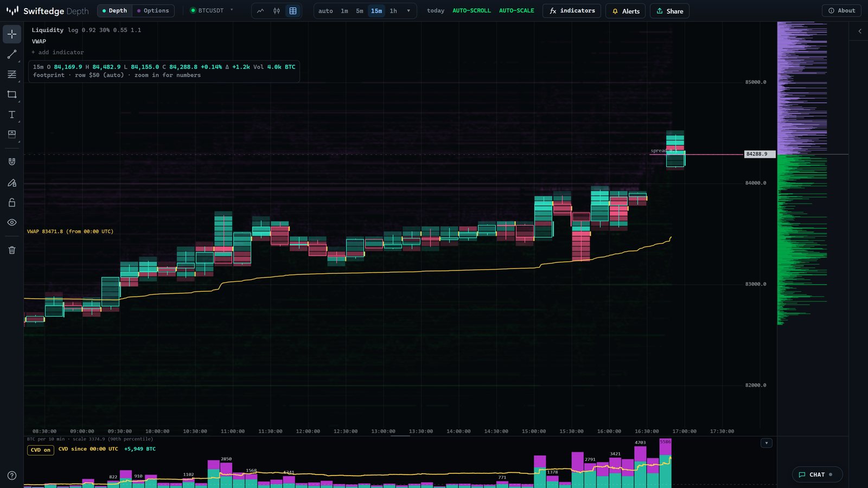This screenshot has width=868, height=488.
Task: Select the crosshair cursor tool
Action: tap(12, 34)
